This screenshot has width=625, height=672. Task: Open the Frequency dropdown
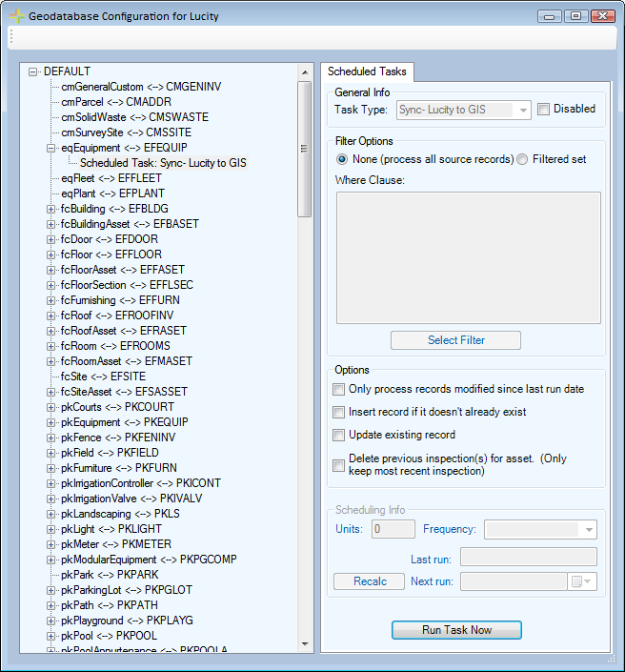(589, 530)
